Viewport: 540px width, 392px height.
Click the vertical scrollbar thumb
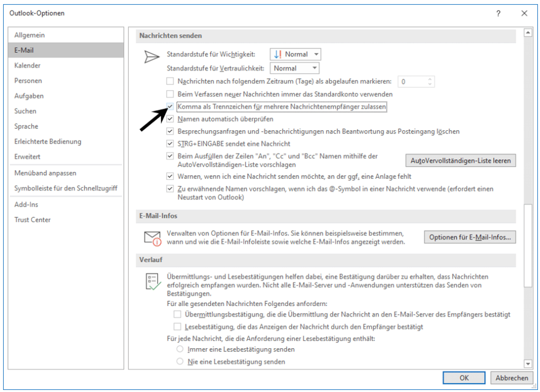[x=527, y=246]
